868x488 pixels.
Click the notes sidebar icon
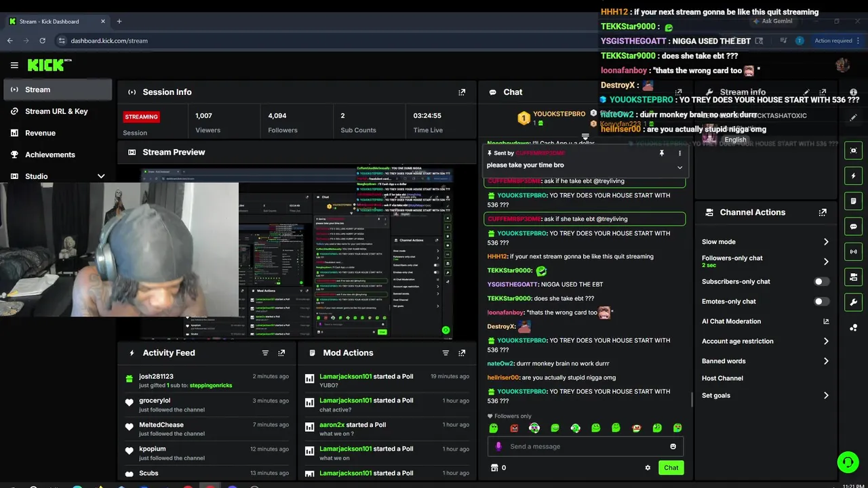pyautogui.click(x=853, y=201)
